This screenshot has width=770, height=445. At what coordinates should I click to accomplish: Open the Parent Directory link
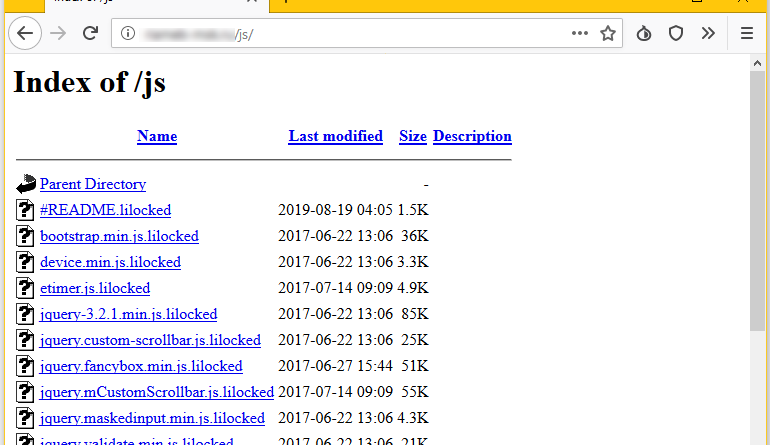coord(93,184)
